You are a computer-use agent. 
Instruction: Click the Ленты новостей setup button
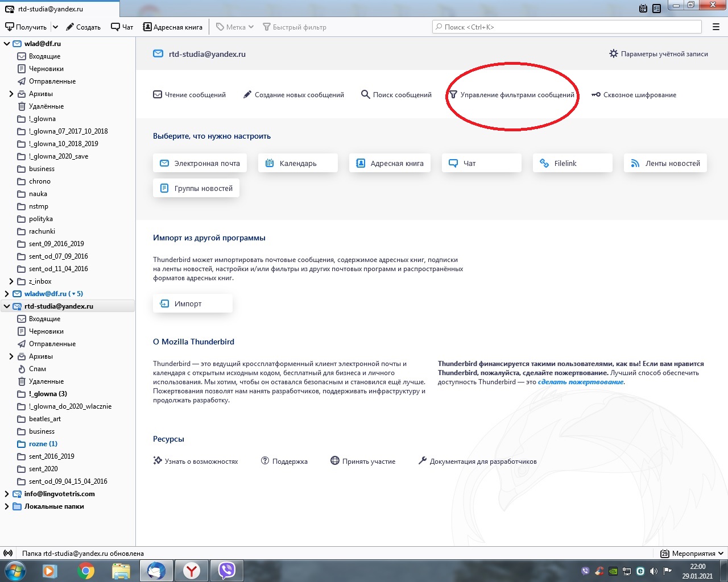[665, 163]
